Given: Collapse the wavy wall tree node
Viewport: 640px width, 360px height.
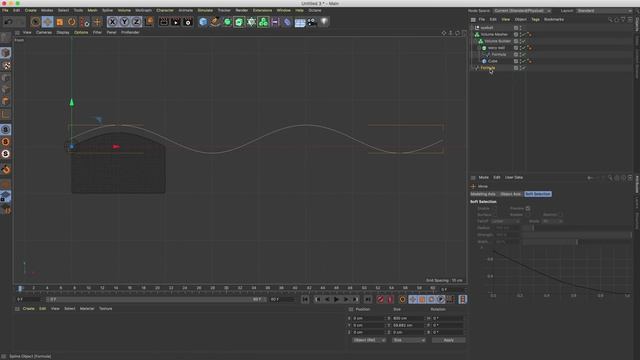Looking at the screenshot, I should pyautogui.click(x=479, y=48).
